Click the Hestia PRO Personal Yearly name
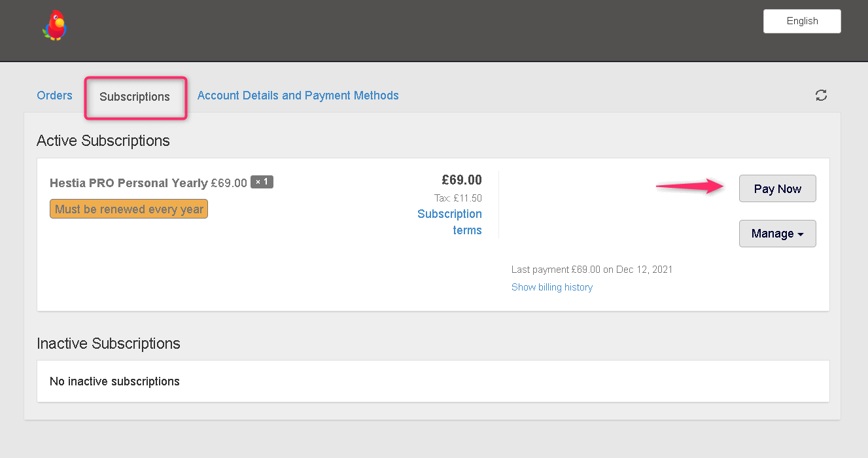Screen dimensions: 868x458 click(128, 183)
